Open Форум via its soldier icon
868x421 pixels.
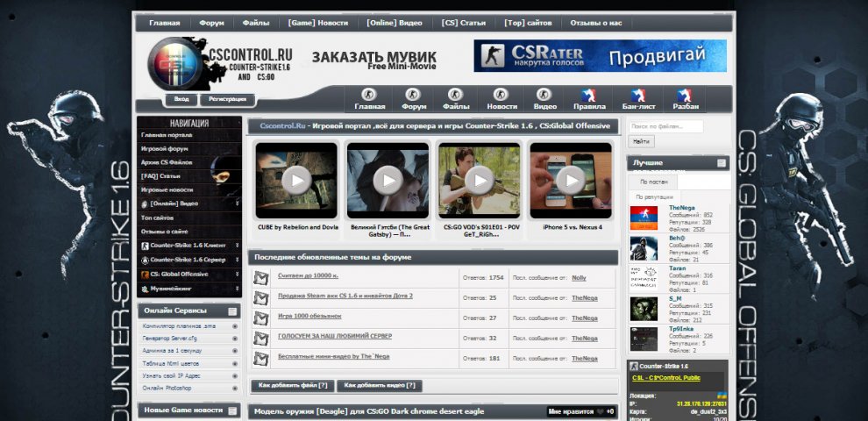point(414,95)
